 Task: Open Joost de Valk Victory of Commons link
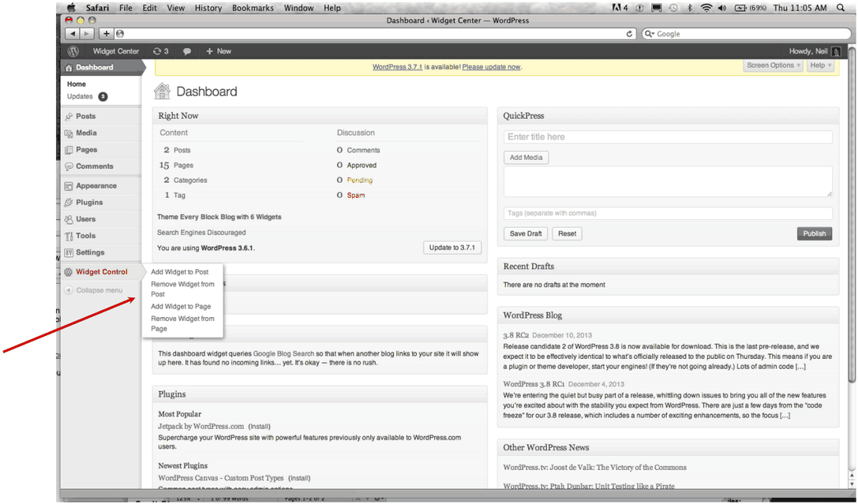click(594, 468)
